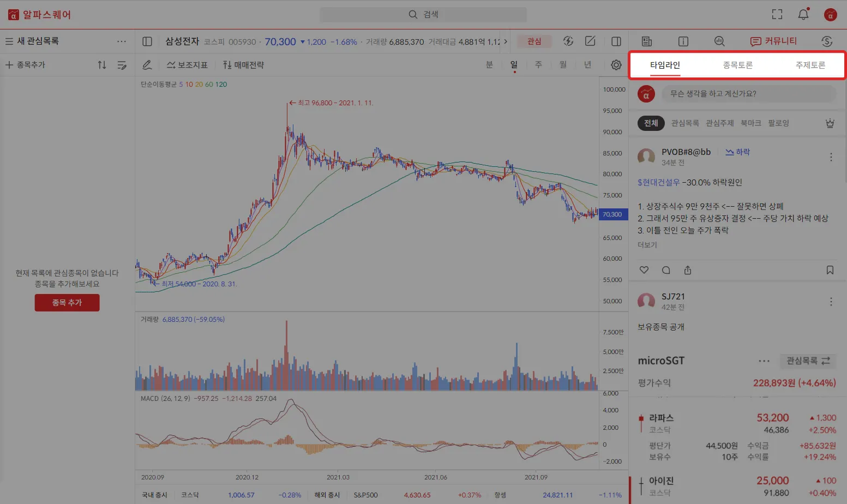The width and height of the screenshot is (847, 504).
Task: Open SJ721 post options menu
Action: (831, 302)
